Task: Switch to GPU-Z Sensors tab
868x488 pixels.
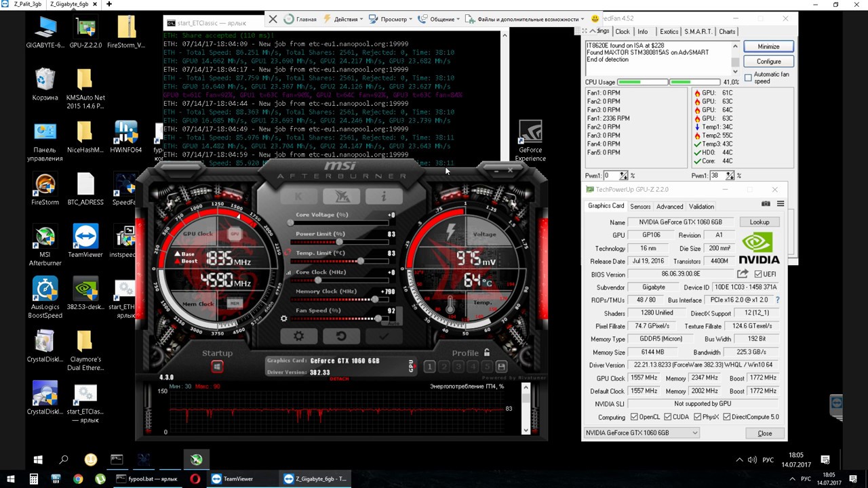Action: click(640, 207)
